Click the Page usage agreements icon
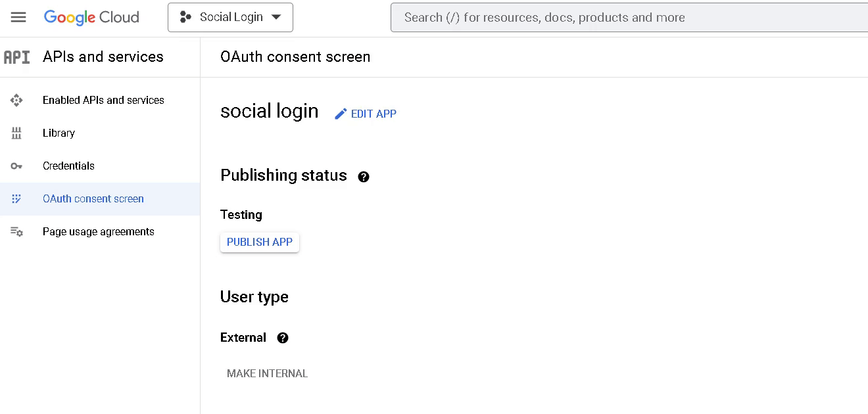This screenshot has width=868, height=414. coord(16,231)
